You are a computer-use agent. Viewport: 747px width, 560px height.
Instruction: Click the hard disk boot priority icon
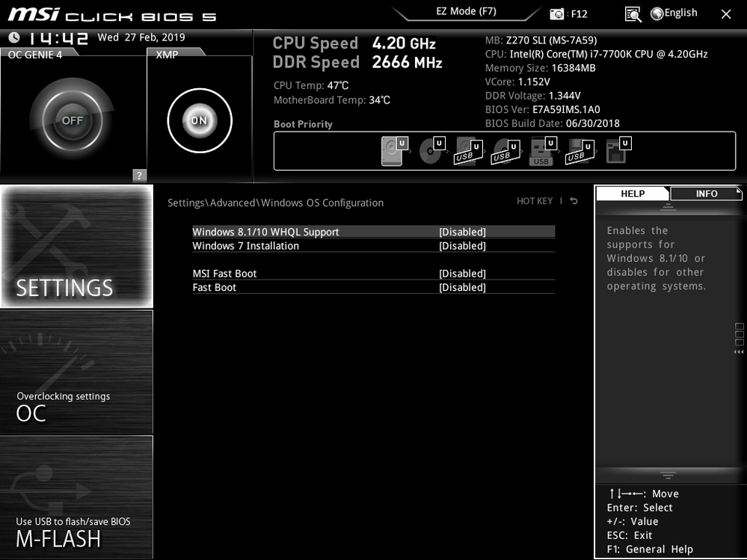tap(393, 150)
